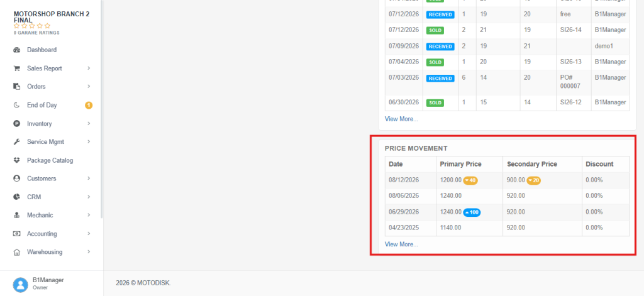Click the sidebar vertical scrollbar
Image resolution: width=644 pixels, height=296 pixels.
101,109
